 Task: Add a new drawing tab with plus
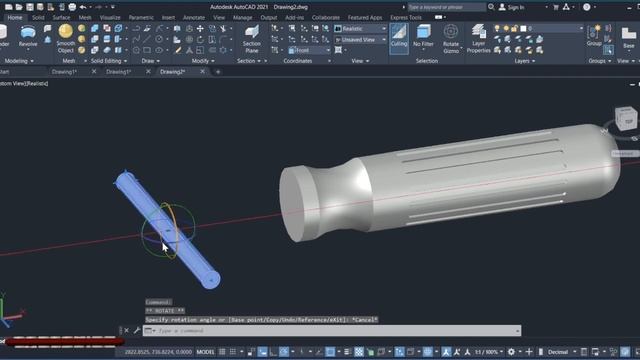[218, 72]
